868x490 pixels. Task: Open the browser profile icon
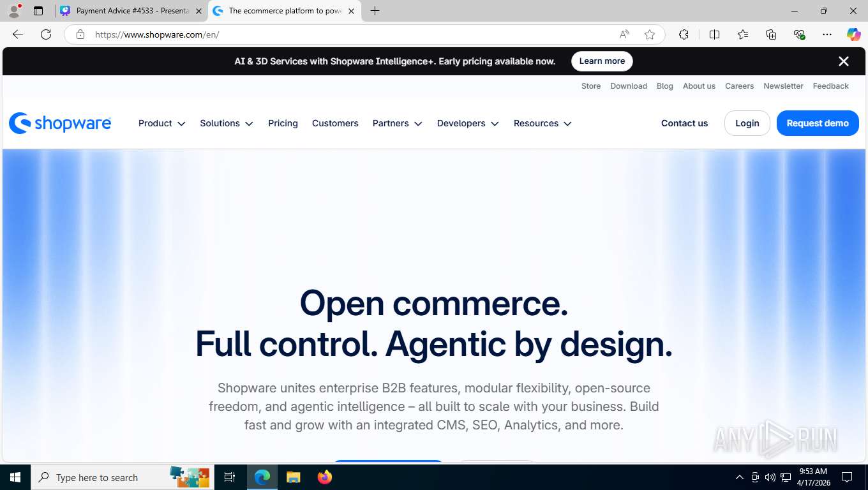pyautogui.click(x=14, y=11)
